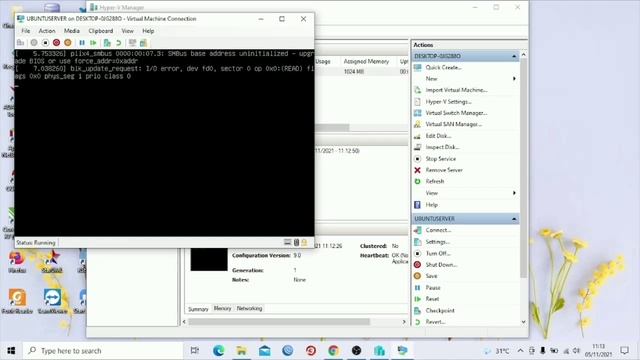Click Save under UBUNTUSERVER actions
Viewport: 640px width, 360px height.
431,276
